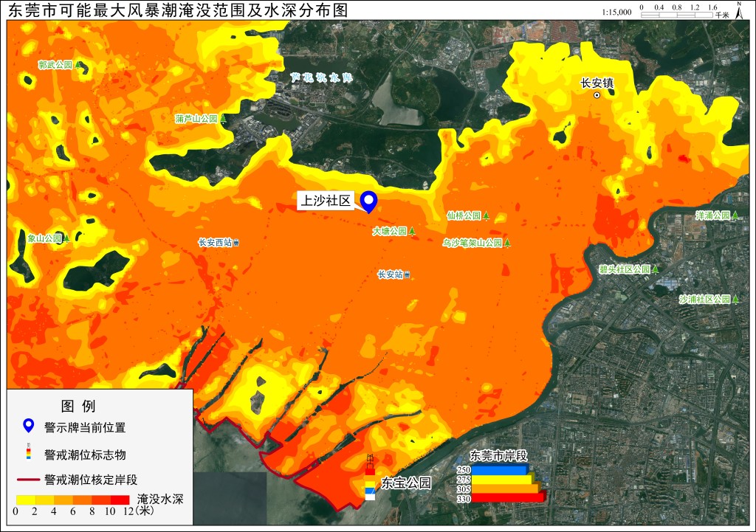
Task: Click the red 10–12 depth swatch in legend
Action: [120, 500]
